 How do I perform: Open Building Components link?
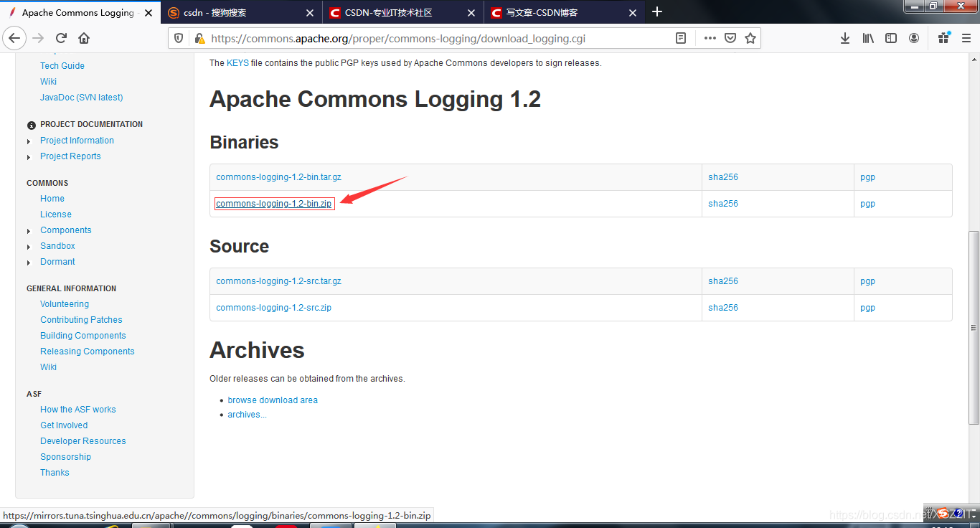[x=83, y=336]
